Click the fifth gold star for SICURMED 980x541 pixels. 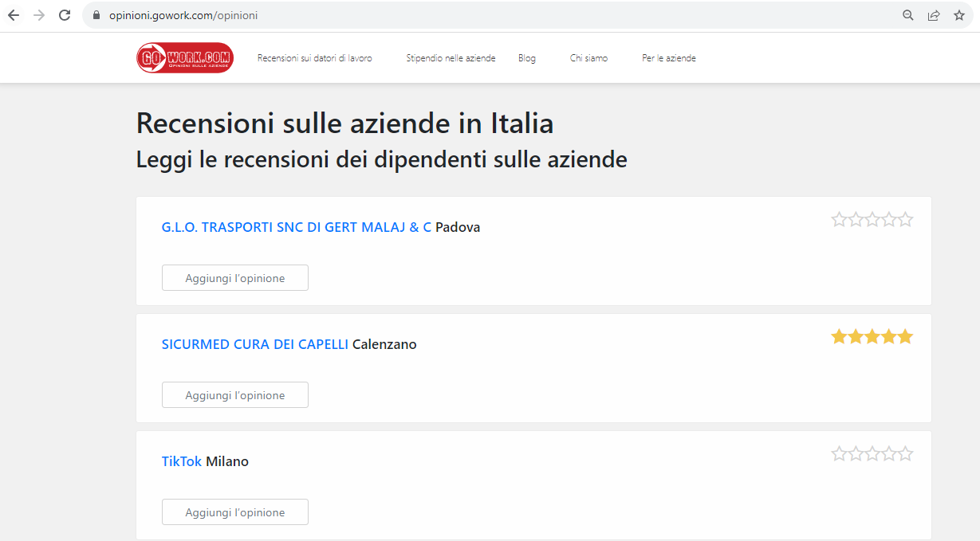pyautogui.click(x=905, y=336)
